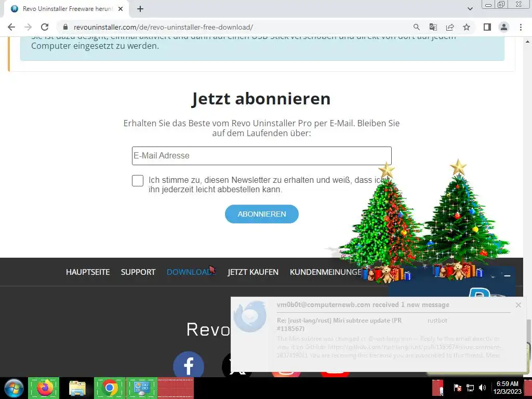
Task: Select the Revo Uninstaller Freeware tab
Action: coord(66,9)
